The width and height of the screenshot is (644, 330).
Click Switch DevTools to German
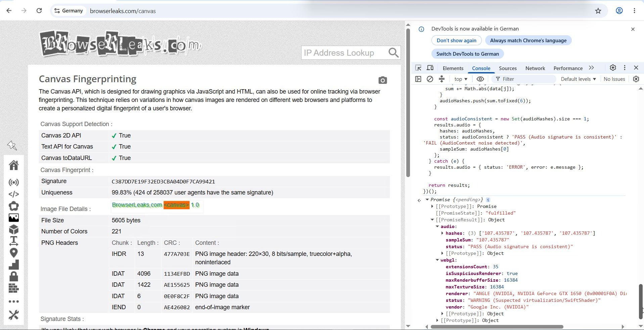pos(467,54)
